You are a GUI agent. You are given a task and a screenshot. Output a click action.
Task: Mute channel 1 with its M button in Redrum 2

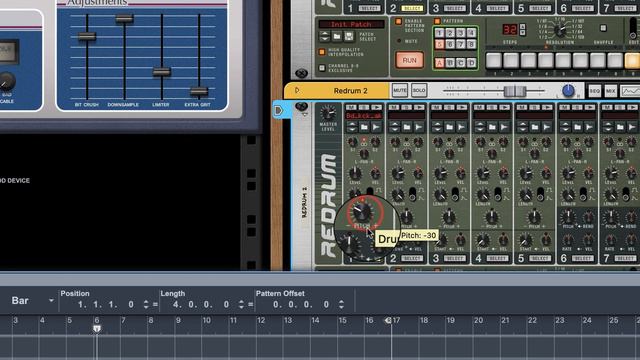351,107
